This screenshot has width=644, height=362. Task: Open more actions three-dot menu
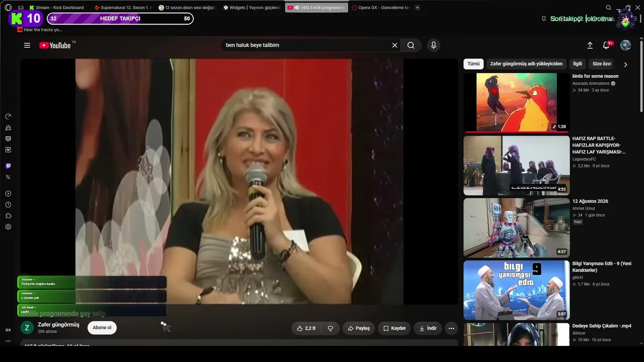tap(451, 328)
